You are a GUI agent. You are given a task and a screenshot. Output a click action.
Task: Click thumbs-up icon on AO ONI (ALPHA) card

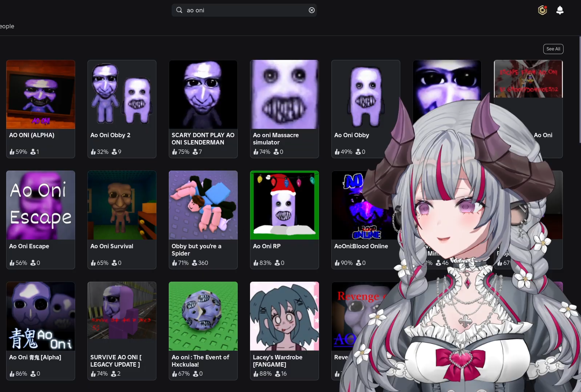(12, 152)
